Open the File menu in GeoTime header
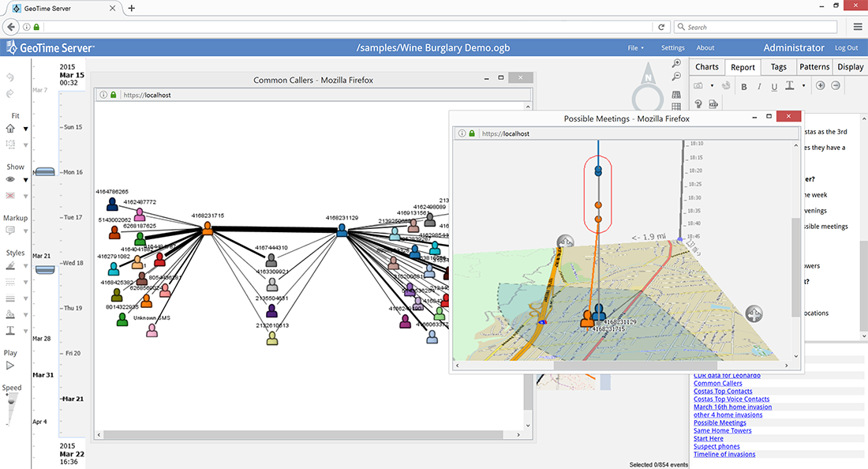Image resolution: width=868 pixels, height=469 pixels. click(635, 48)
